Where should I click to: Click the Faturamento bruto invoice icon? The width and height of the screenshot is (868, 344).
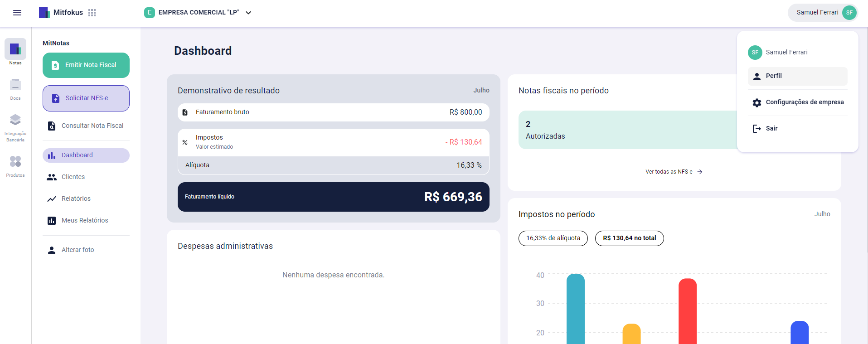[x=185, y=112]
